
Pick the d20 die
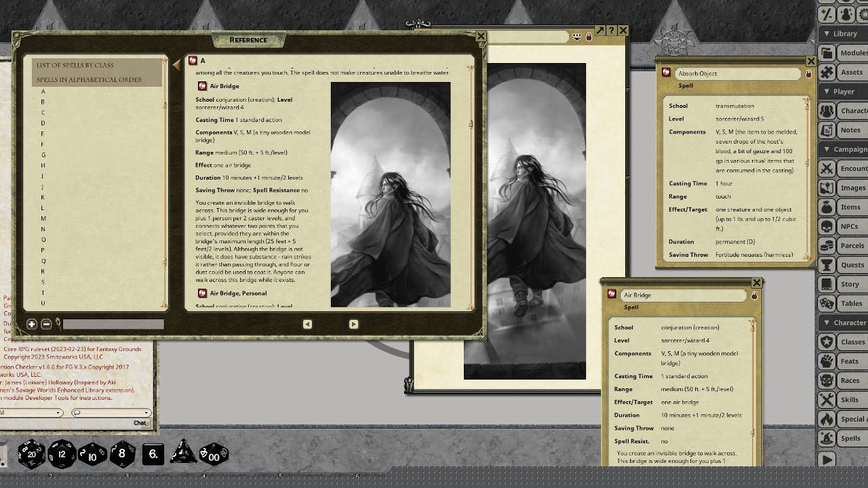[31, 453]
